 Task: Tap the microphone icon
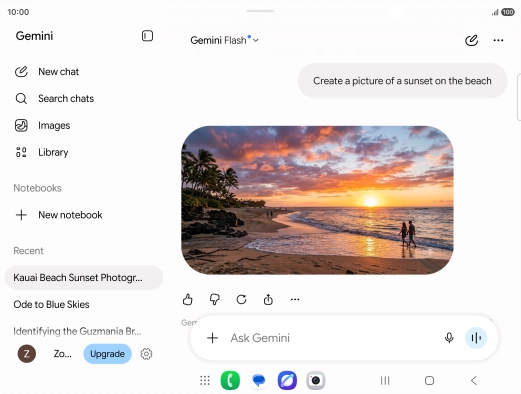point(449,338)
